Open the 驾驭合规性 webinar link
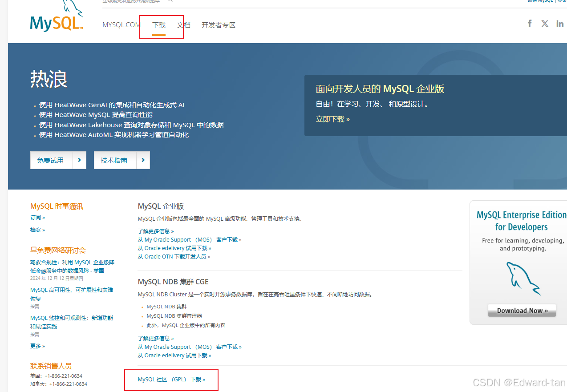Image resolution: width=567 pixels, height=392 pixels. point(72,267)
